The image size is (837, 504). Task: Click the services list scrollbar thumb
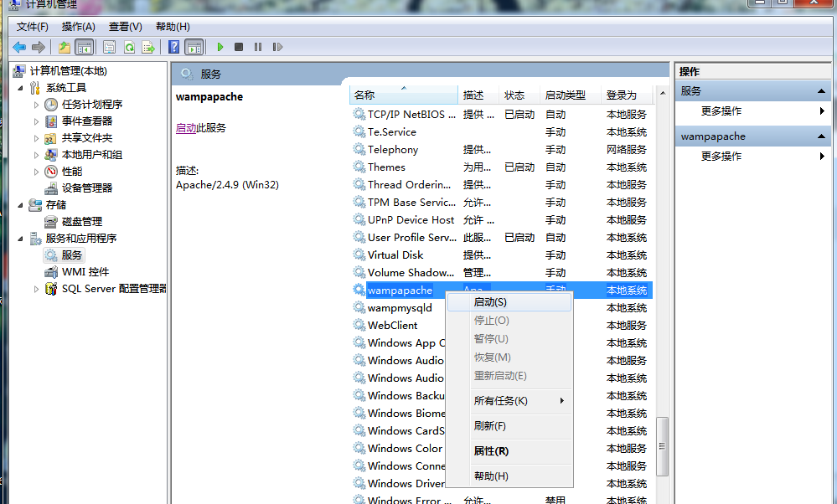662,446
